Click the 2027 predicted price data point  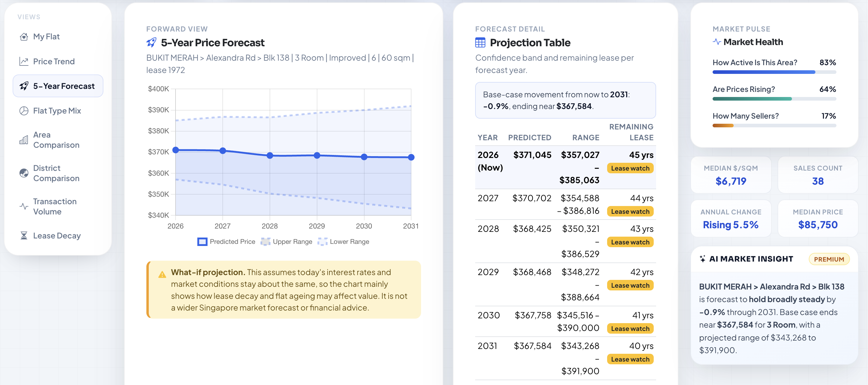(x=223, y=150)
